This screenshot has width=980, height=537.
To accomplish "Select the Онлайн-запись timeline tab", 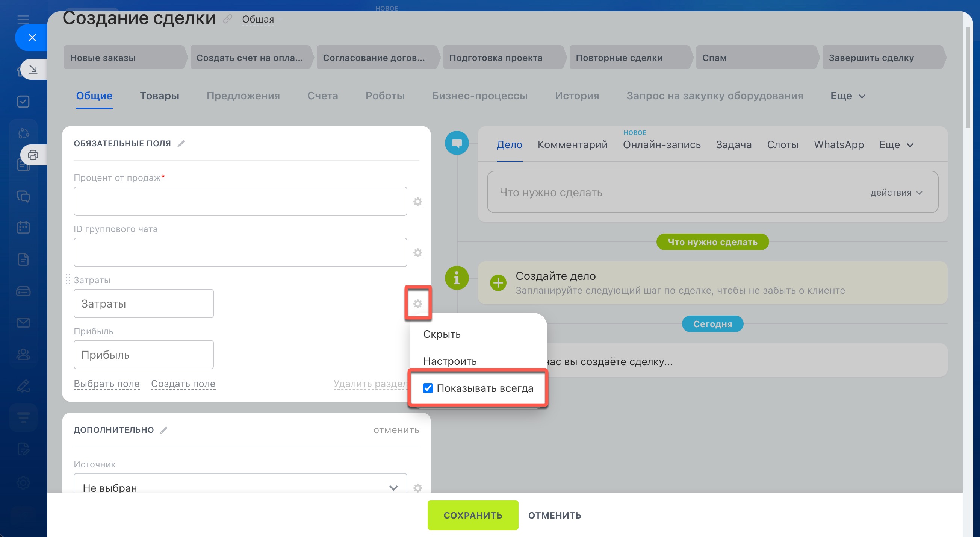I will tap(662, 145).
